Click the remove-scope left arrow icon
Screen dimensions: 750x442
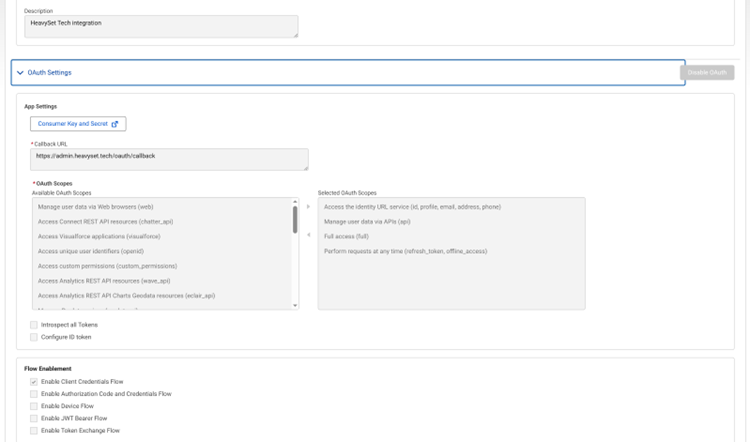pos(308,236)
